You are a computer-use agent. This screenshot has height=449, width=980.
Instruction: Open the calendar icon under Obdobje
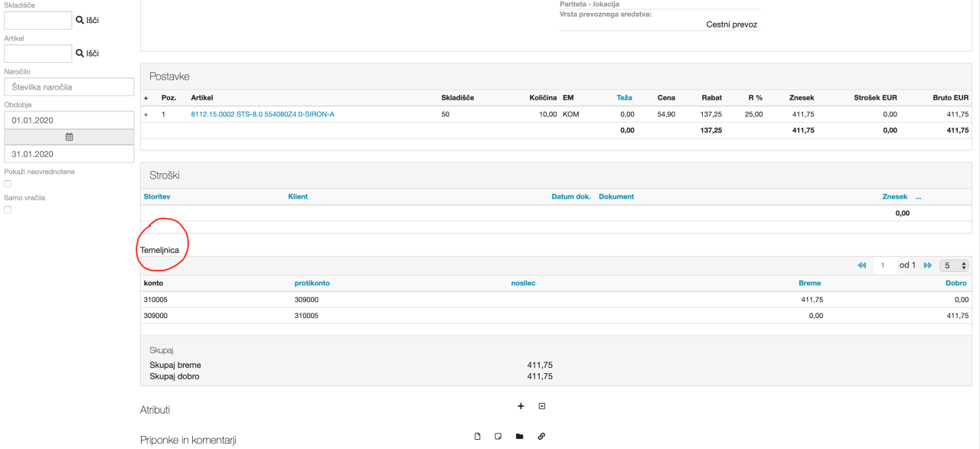tap(69, 137)
